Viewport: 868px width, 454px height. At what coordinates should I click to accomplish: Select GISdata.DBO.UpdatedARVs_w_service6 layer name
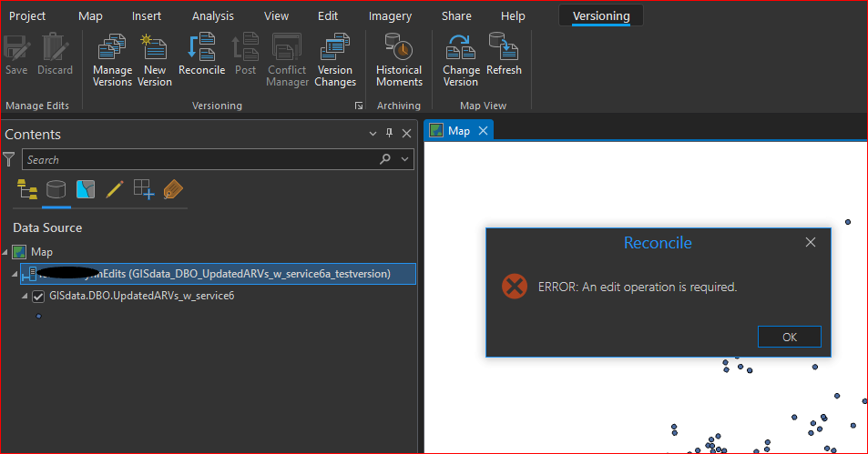tap(142, 296)
